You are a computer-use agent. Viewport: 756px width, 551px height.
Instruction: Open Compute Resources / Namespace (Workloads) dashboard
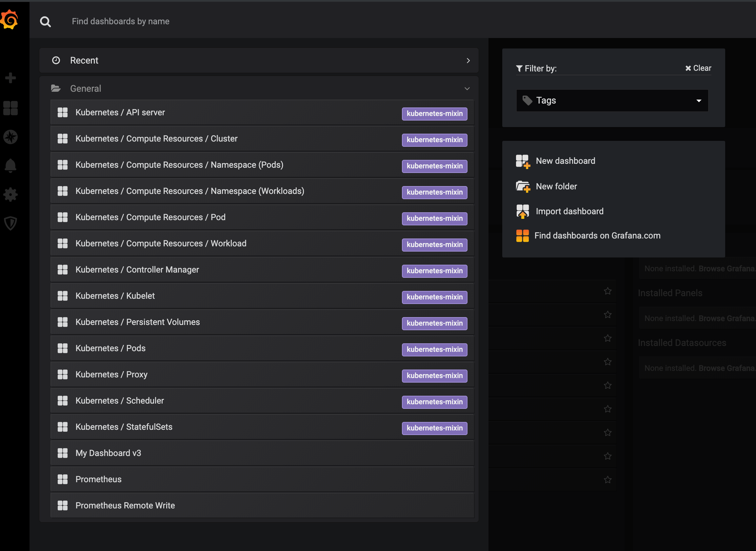point(262,191)
